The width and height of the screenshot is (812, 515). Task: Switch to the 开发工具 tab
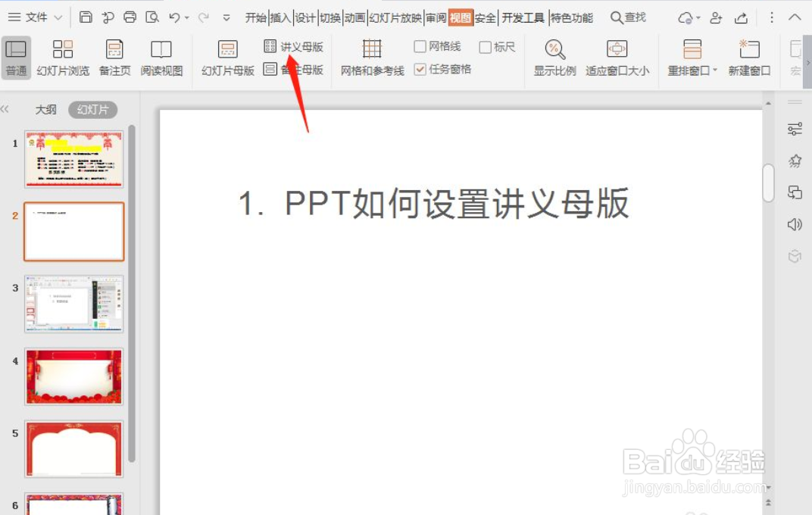tap(523, 17)
